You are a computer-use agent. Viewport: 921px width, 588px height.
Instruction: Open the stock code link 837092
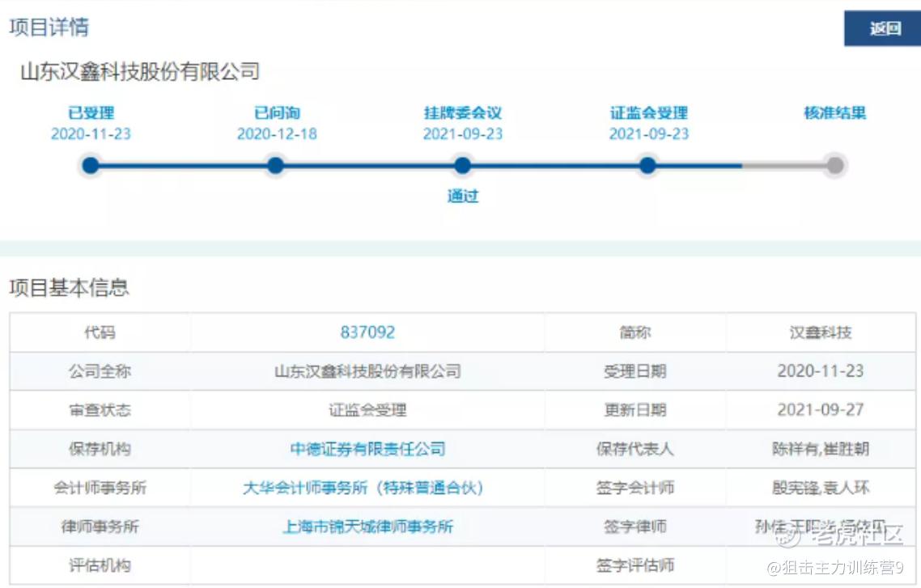point(367,332)
